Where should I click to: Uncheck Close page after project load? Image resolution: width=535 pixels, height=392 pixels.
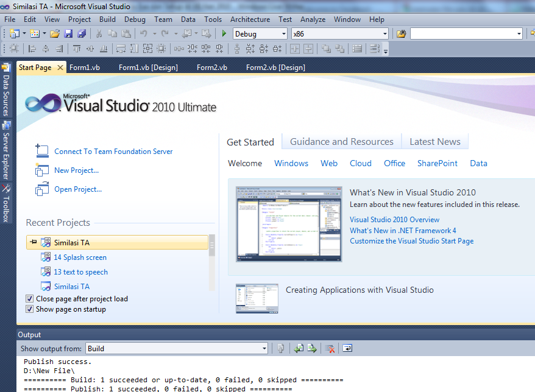click(x=30, y=299)
